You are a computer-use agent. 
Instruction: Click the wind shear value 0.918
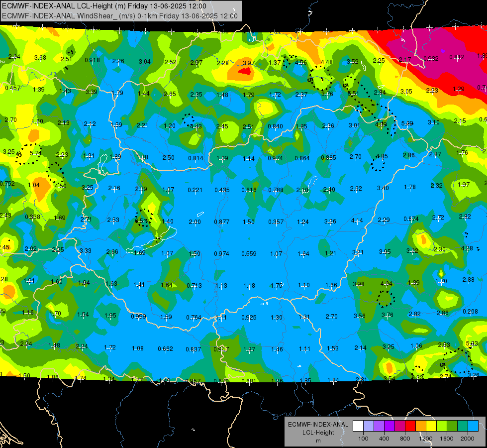point(92,60)
